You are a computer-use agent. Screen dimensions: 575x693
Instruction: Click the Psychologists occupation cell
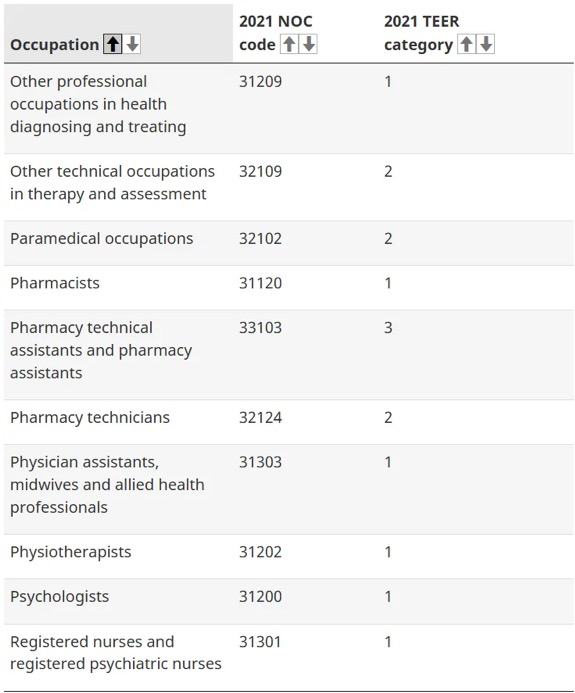coord(59,597)
